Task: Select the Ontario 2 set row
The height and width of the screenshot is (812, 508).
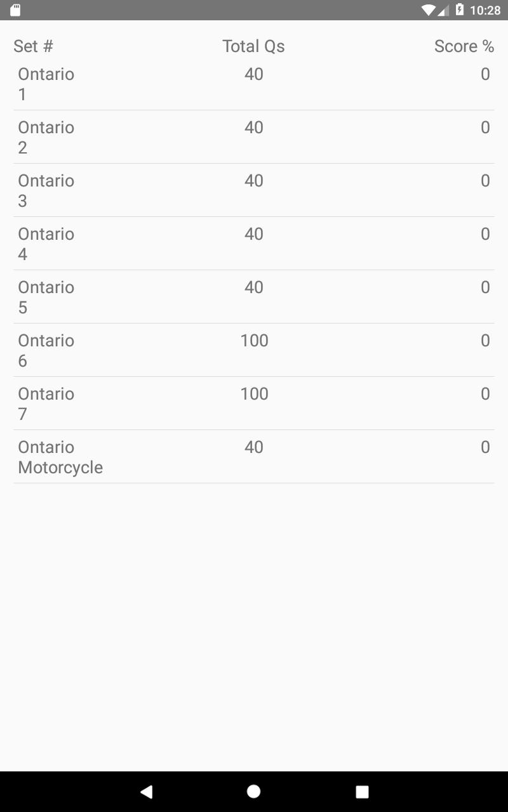Action: pyautogui.click(x=254, y=137)
